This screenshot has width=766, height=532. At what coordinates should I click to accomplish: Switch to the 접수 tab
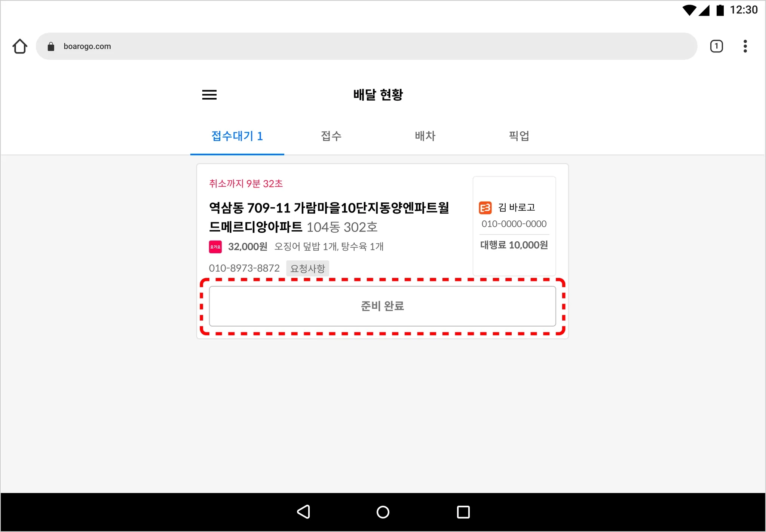click(x=331, y=136)
